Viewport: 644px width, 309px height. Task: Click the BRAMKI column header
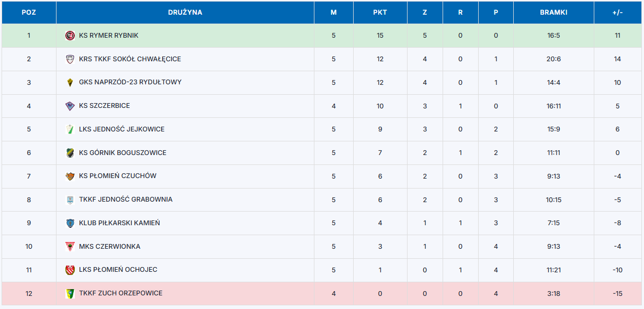[x=553, y=13]
